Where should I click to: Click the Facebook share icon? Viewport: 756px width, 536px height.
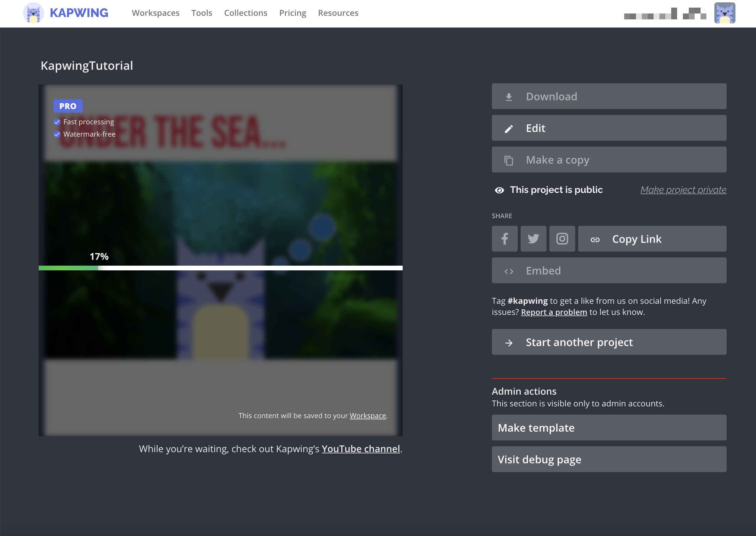tap(504, 239)
